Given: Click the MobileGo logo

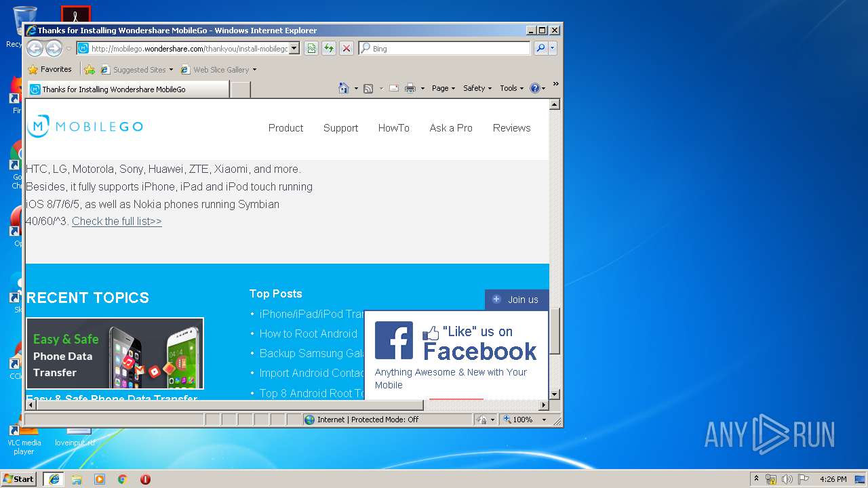Looking at the screenshot, I should point(85,127).
